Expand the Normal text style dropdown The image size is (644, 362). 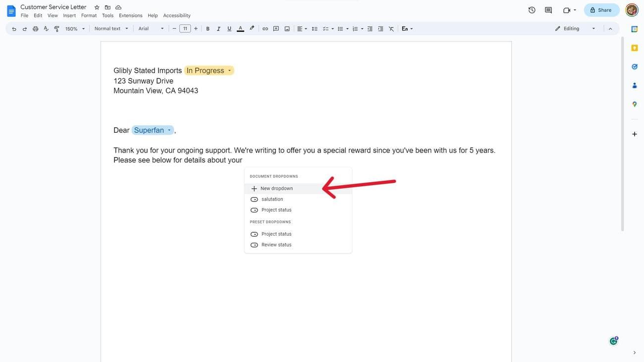(111, 29)
